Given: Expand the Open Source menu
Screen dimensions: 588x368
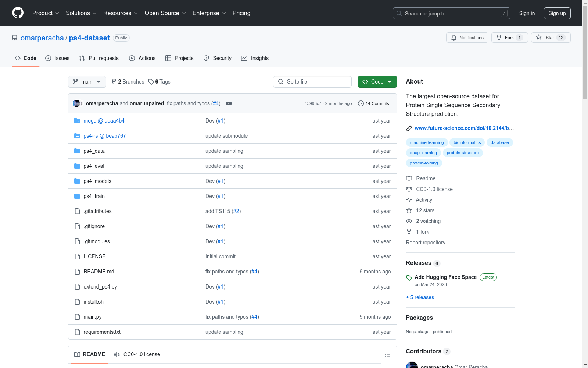Looking at the screenshot, I should (165, 13).
